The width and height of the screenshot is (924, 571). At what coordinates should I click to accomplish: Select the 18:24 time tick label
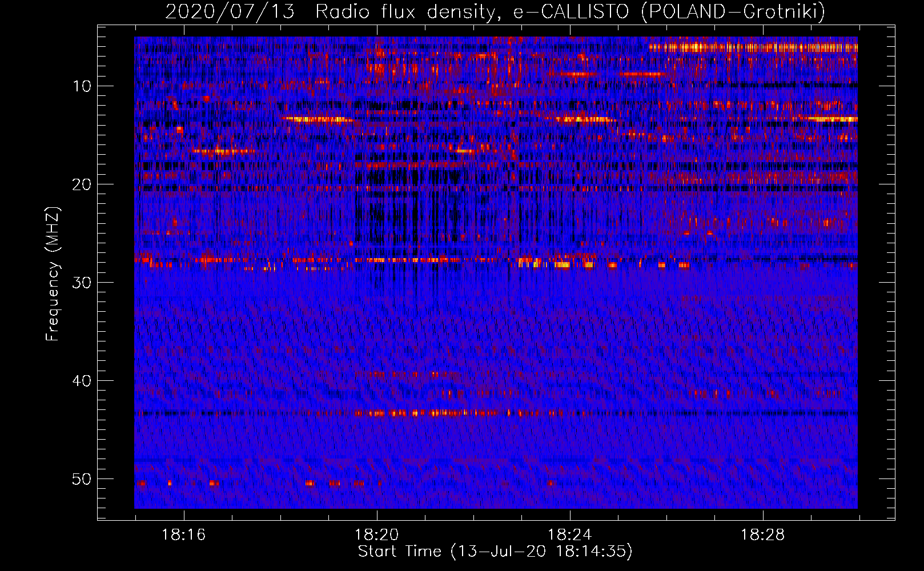[569, 535]
